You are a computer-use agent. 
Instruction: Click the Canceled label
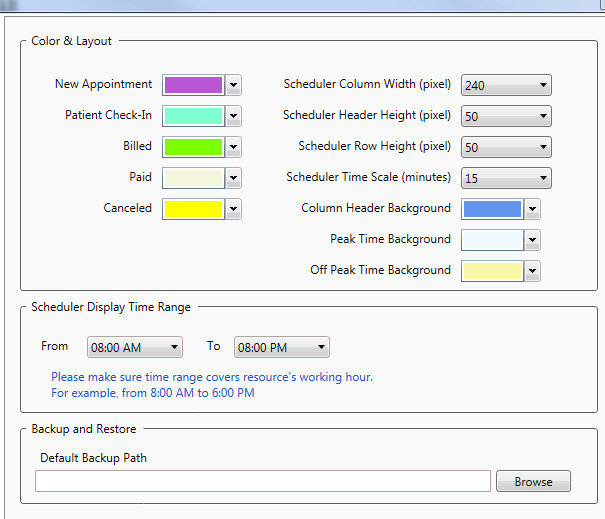click(x=128, y=208)
